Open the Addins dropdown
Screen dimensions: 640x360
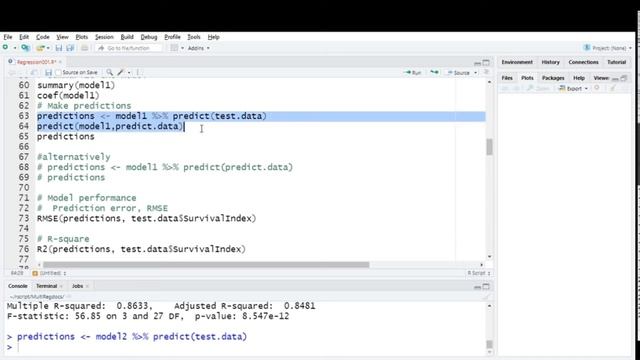point(198,48)
